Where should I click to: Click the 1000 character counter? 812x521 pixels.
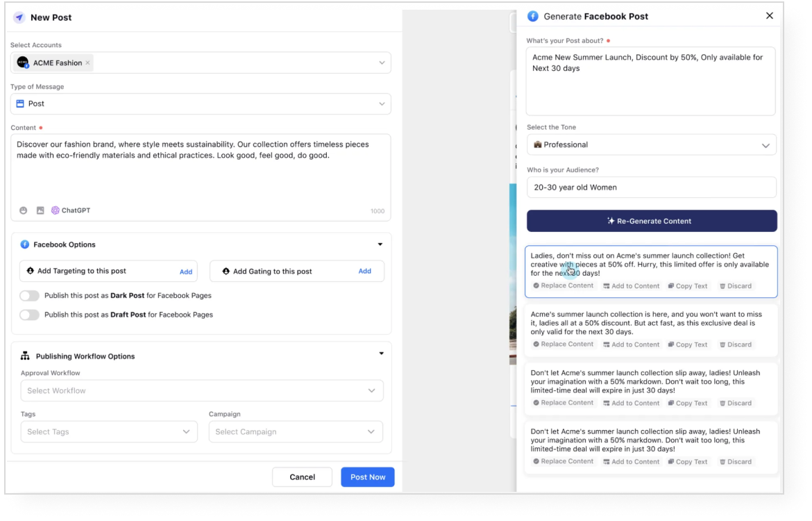pos(378,211)
